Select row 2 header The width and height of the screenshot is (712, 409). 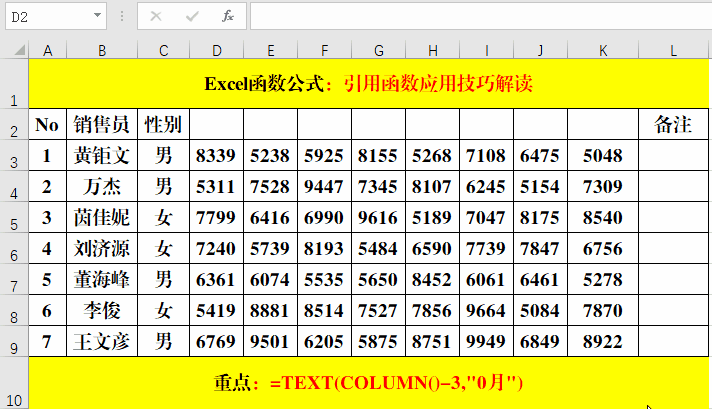pos(15,127)
